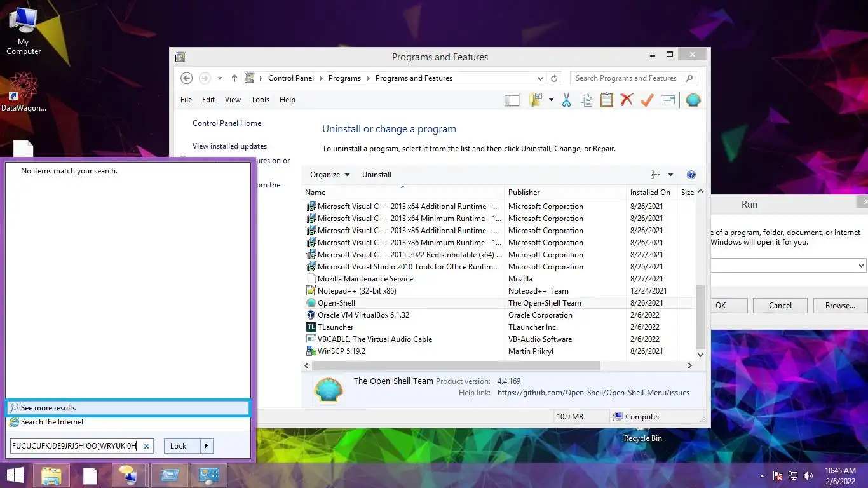Click the Lock button in start menu
Viewport: 868px width, 488px height.
[182, 446]
